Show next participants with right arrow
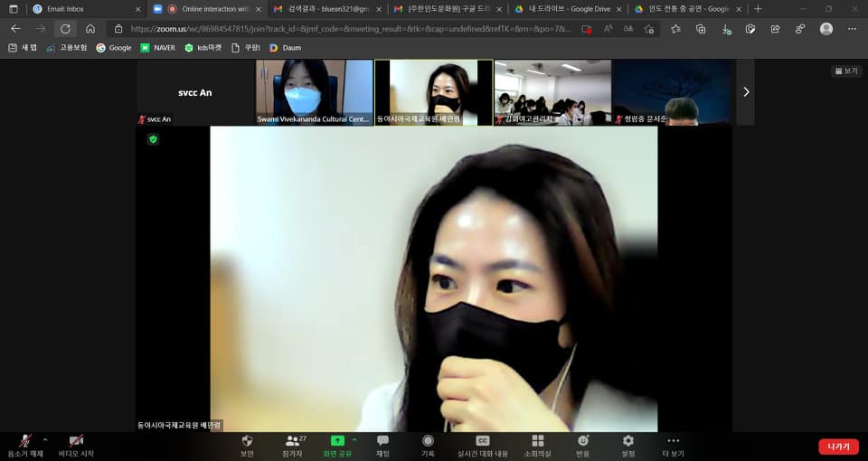868x461 pixels. pyautogui.click(x=746, y=91)
